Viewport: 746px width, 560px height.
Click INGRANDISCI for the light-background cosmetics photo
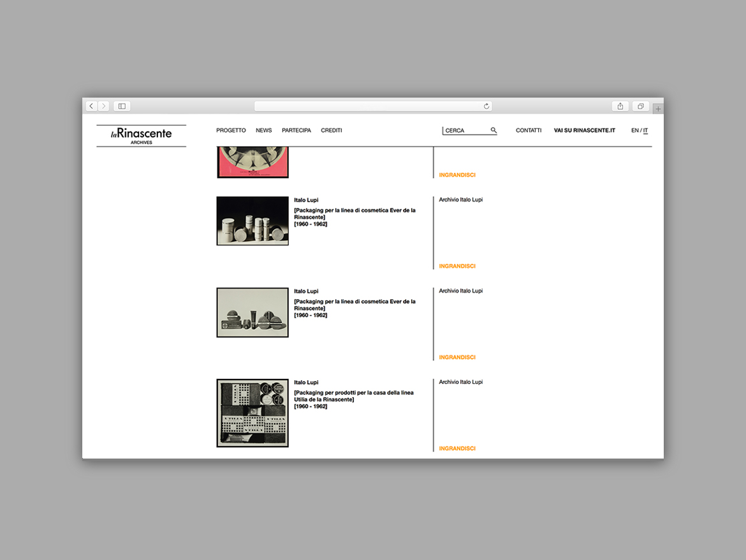(x=457, y=357)
